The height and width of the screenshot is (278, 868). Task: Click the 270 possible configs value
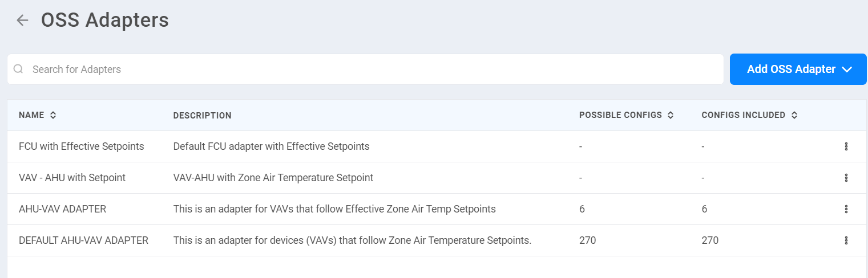pos(587,240)
